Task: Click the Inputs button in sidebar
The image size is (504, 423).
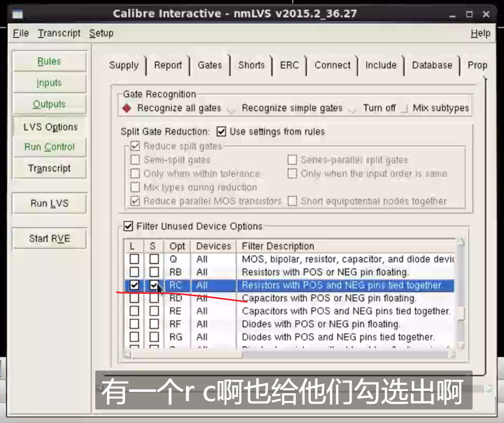Action: point(49,83)
